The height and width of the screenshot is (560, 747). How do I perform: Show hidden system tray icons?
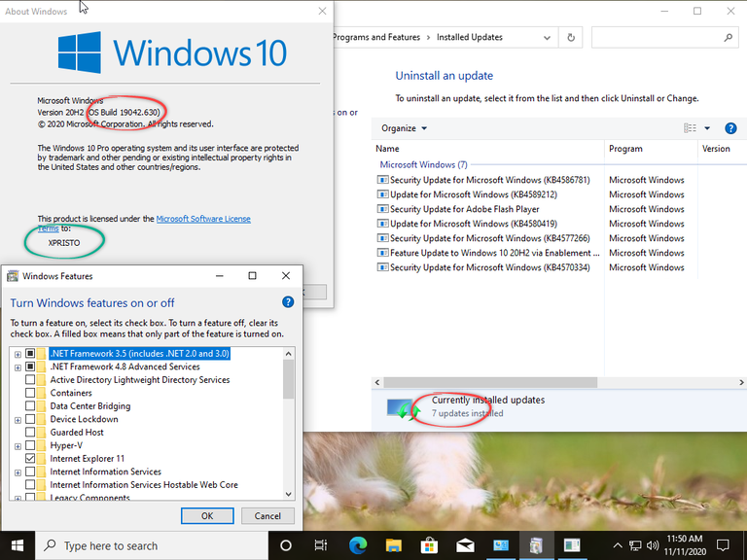[618, 545]
